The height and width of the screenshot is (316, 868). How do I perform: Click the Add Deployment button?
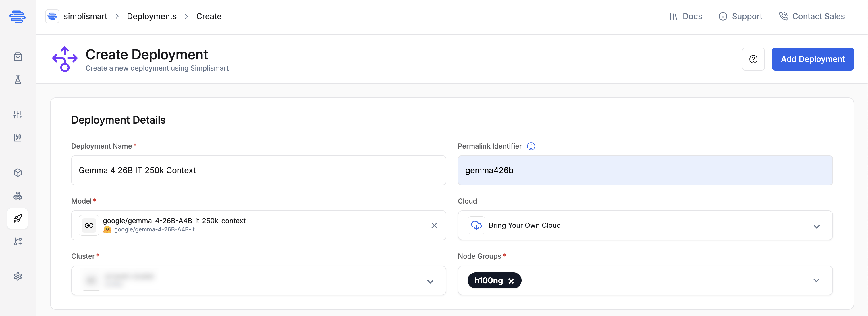[812, 59]
